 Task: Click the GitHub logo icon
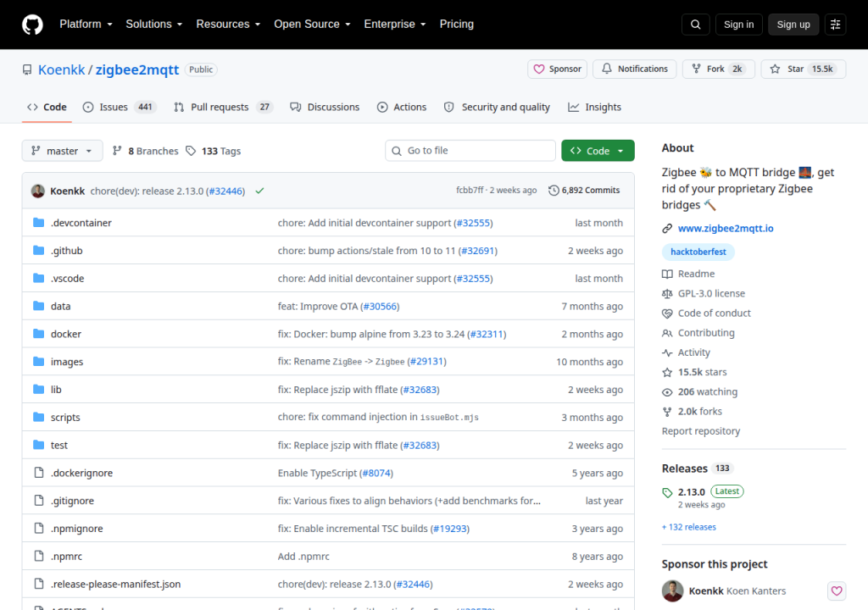[32, 25]
